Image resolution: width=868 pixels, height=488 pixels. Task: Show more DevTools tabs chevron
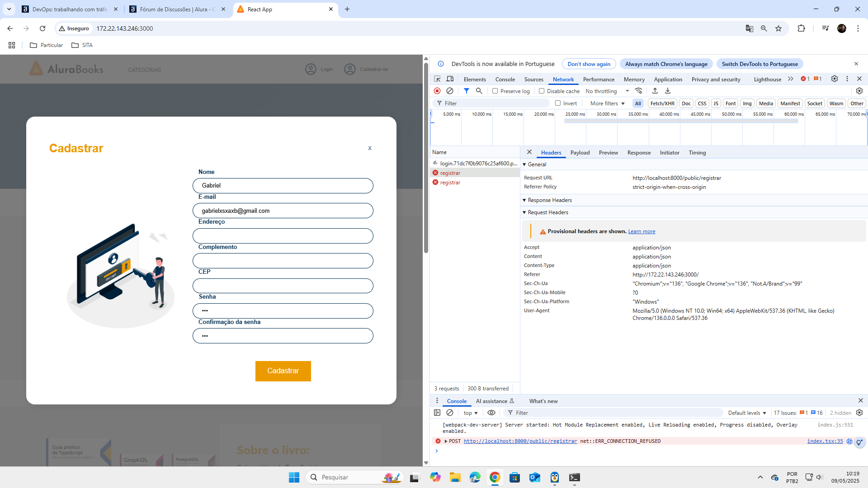790,79
